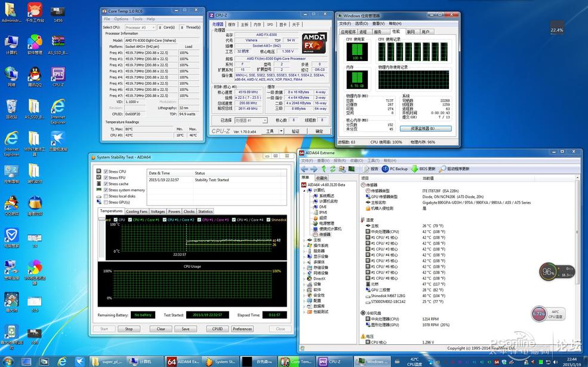Click the CPU usage meter in Task Manager
588x367 pixels.
357,51
